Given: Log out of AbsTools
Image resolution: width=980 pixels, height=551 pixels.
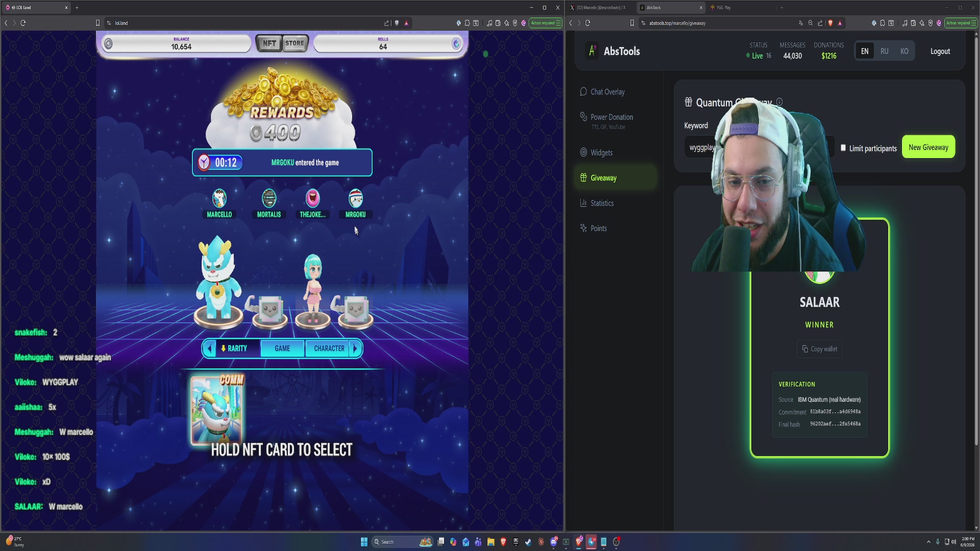Looking at the screenshot, I should click(940, 51).
